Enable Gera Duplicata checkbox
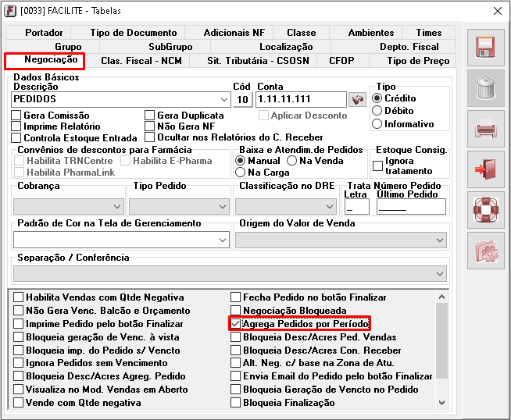 (149, 116)
